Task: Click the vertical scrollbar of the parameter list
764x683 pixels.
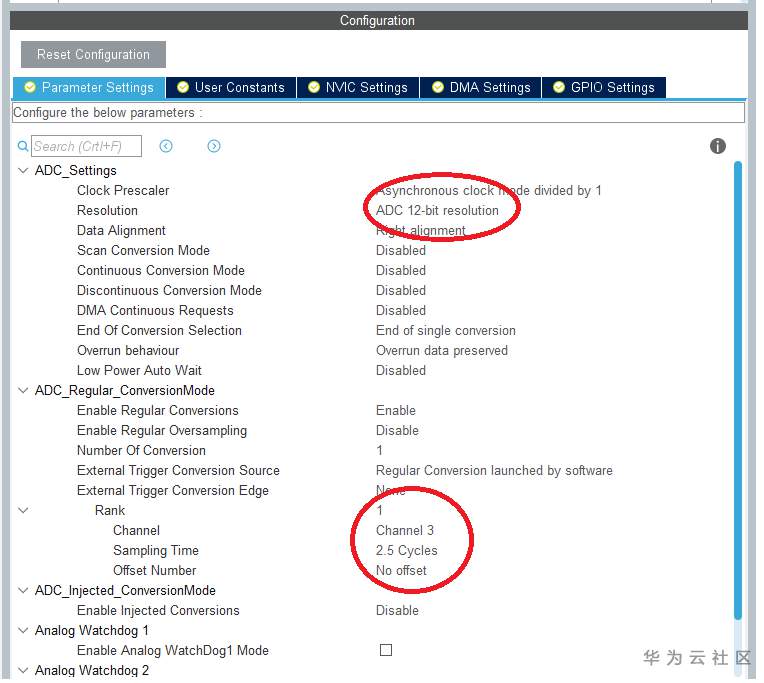Action: coord(738,390)
